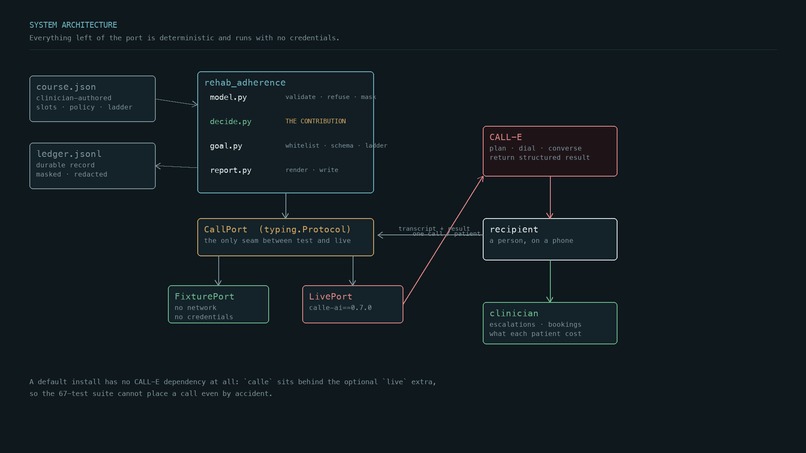Viewport: 806px width, 453px height.
Task: Click the subtitle about deterministic port
Action: coord(184,38)
